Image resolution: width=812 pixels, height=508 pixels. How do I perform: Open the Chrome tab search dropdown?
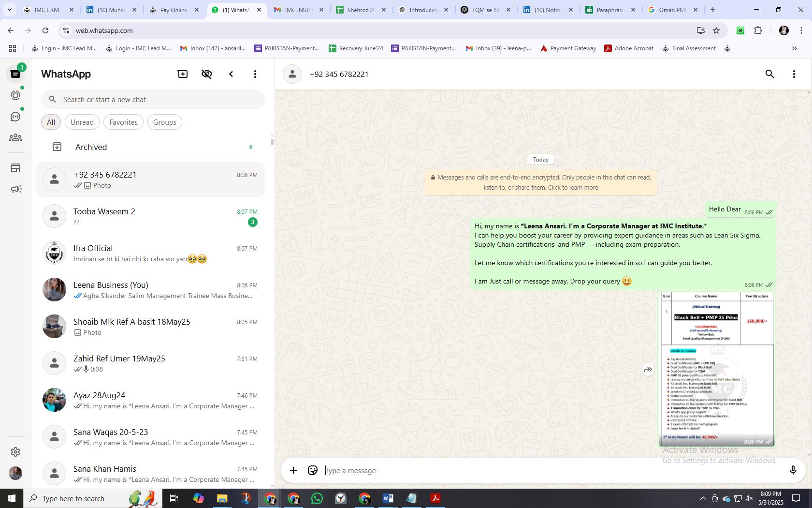pos(9,10)
